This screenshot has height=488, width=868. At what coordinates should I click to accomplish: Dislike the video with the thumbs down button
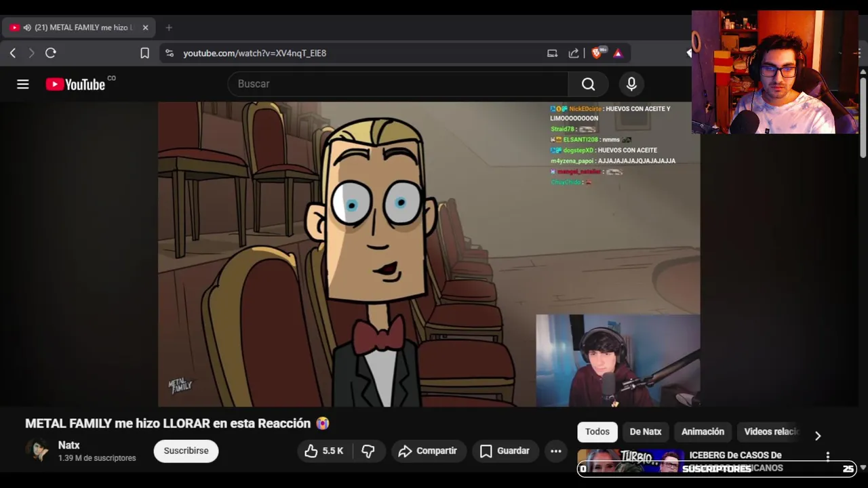368,451
